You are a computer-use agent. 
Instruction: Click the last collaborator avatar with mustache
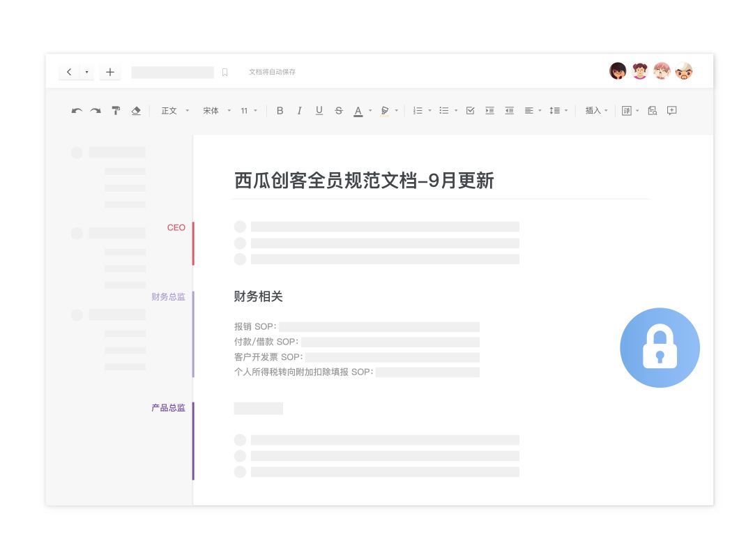[x=684, y=71]
